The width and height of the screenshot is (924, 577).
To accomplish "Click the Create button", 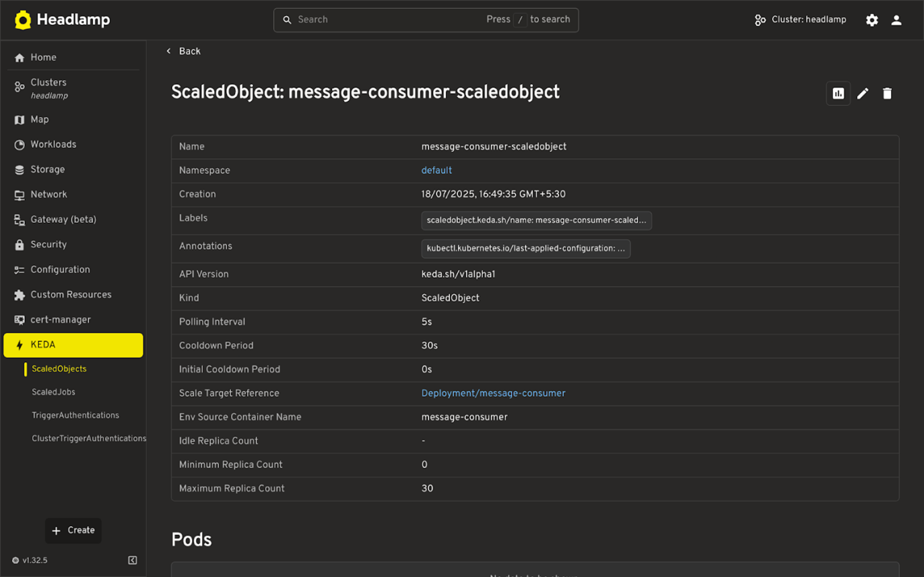I will [x=73, y=531].
